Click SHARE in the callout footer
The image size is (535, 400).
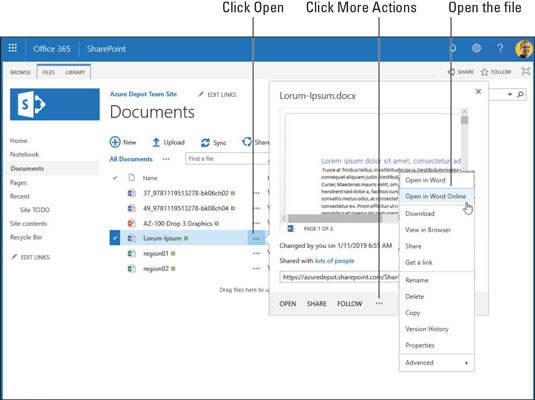(x=316, y=304)
